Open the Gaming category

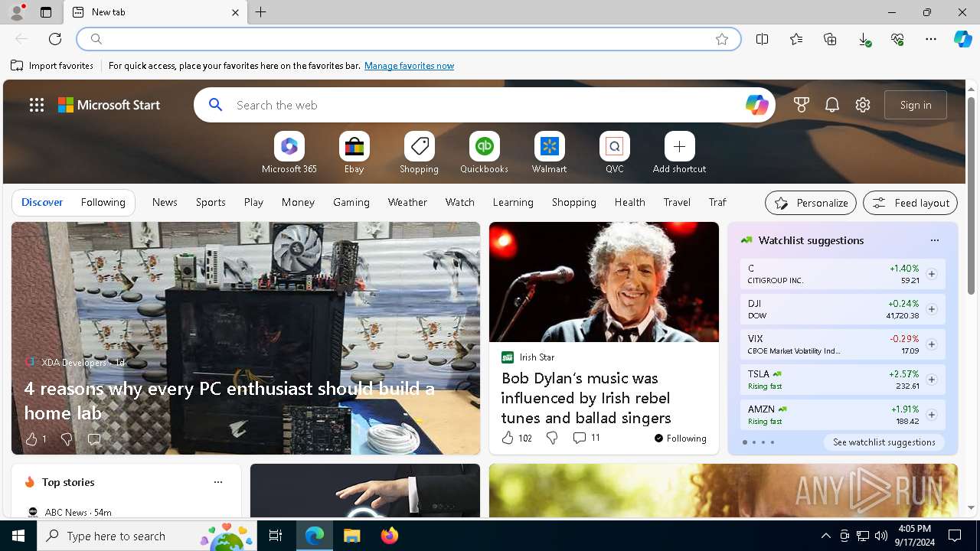351,202
